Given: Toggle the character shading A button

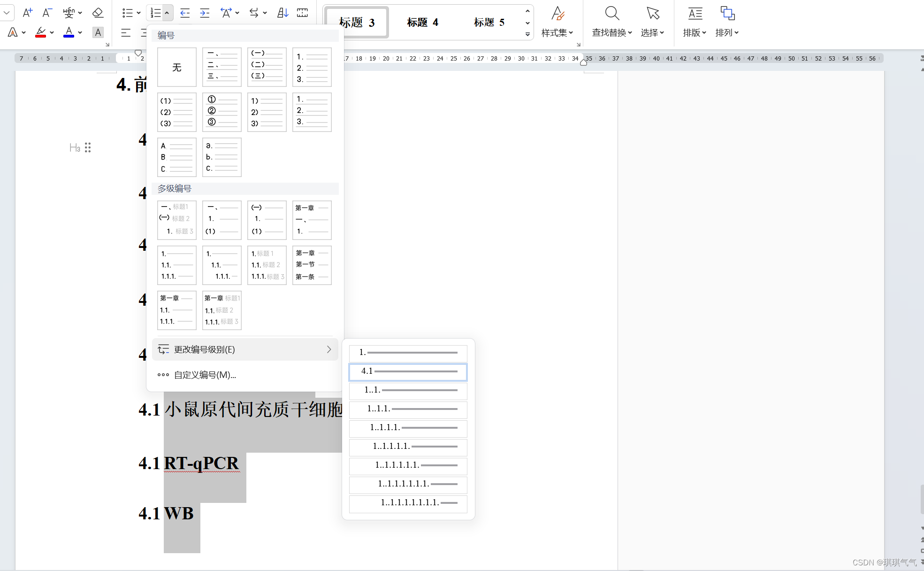Looking at the screenshot, I should pyautogui.click(x=98, y=32).
